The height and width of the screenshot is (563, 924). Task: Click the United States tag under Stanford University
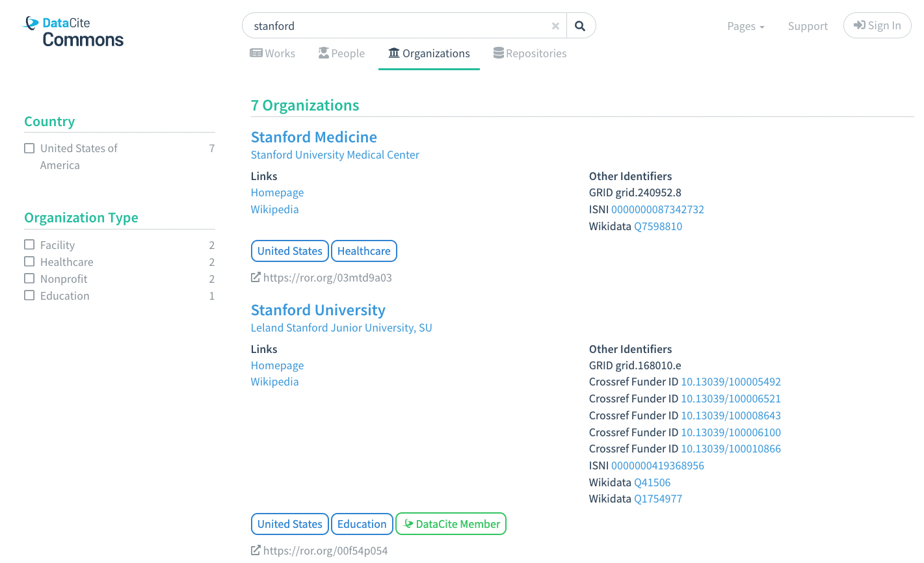pos(290,524)
